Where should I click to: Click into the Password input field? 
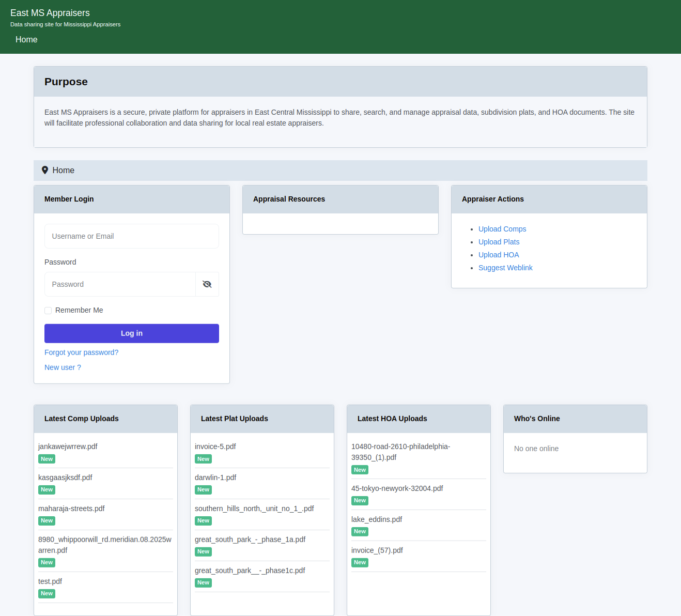point(120,284)
